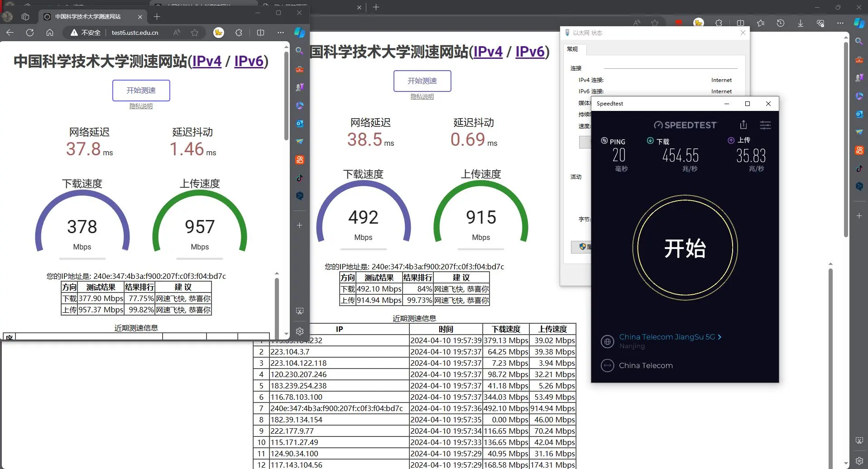This screenshot has height=469, width=868.
Task: Open Microsoft 365 icon in front window sidebar
Action: coord(299,105)
